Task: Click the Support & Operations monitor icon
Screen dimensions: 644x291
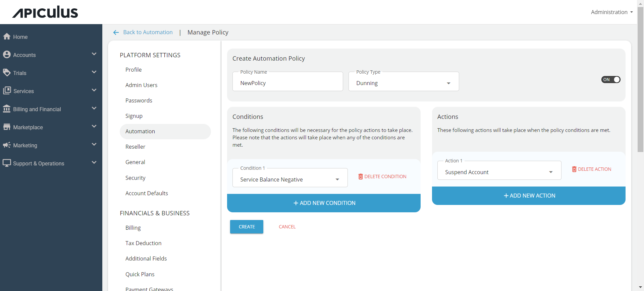Action: tap(7, 163)
